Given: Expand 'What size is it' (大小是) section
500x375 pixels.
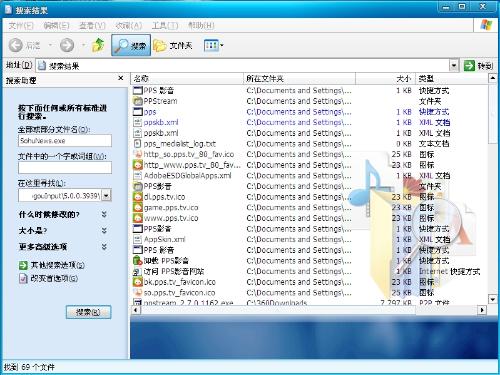Looking at the screenshot, I should [x=104, y=231].
